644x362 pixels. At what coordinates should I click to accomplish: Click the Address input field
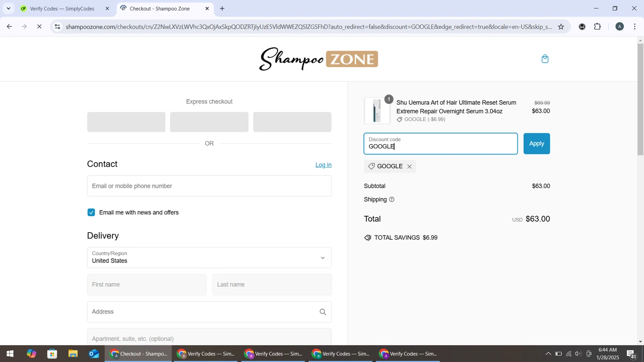[209, 312]
